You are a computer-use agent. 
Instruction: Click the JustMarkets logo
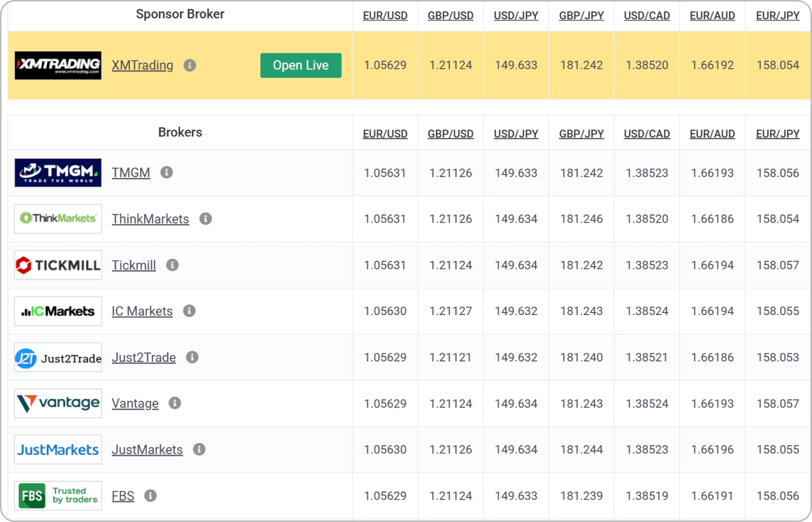[x=58, y=449]
